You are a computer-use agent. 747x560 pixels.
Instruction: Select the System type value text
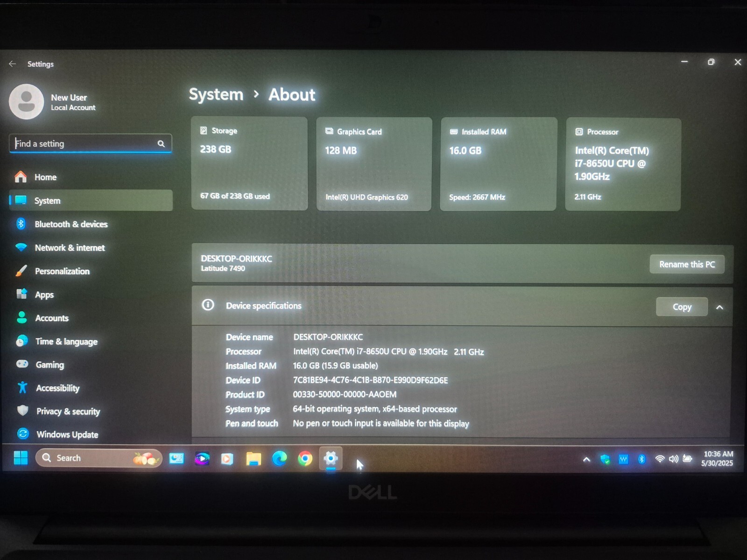click(375, 409)
